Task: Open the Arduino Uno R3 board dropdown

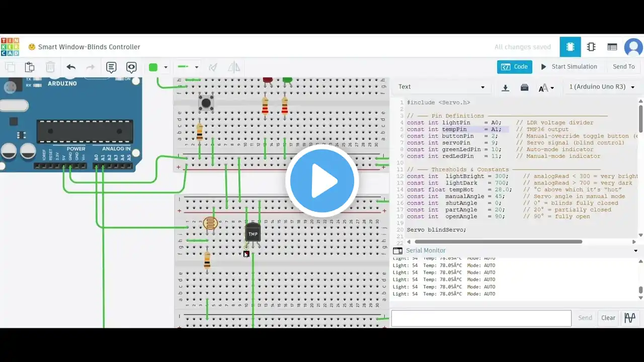Action: tap(602, 87)
